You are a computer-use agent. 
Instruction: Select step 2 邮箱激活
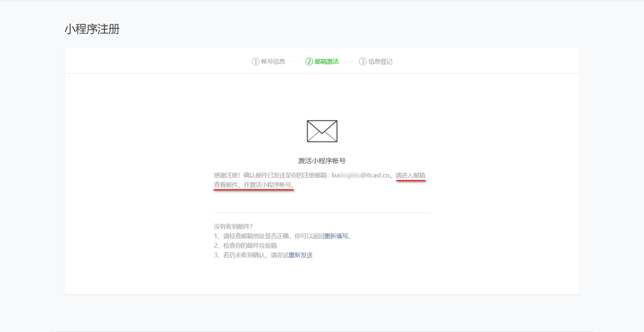[322, 61]
